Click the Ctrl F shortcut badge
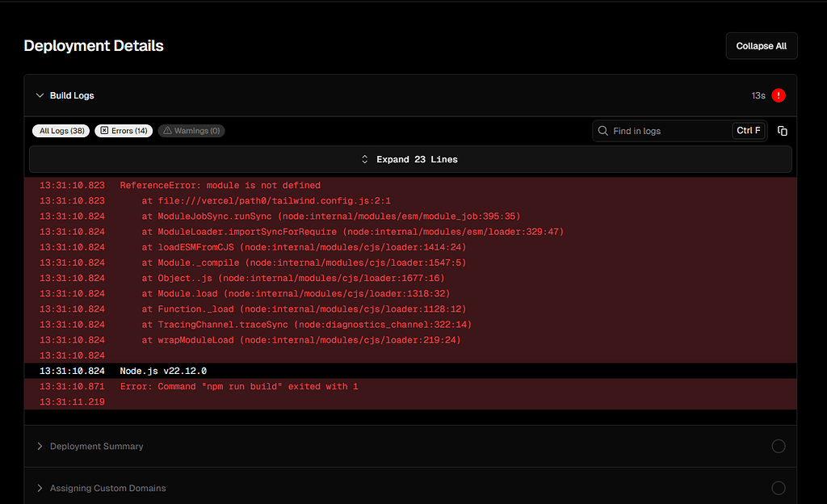The height and width of the screenshot is (504, 827). pyautogui.click(x=748, y=130)
